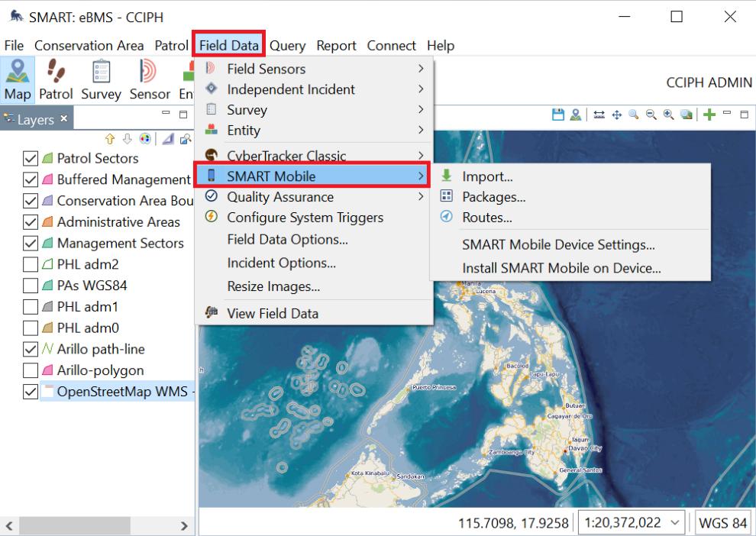Open the File menu
Screen dimensions: 756x536
14,45
